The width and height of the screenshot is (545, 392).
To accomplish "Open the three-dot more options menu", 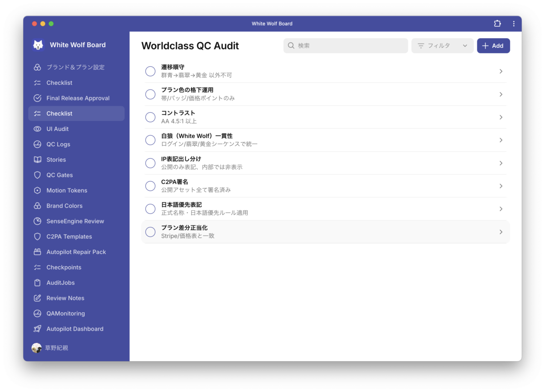I will pos(514,24).
